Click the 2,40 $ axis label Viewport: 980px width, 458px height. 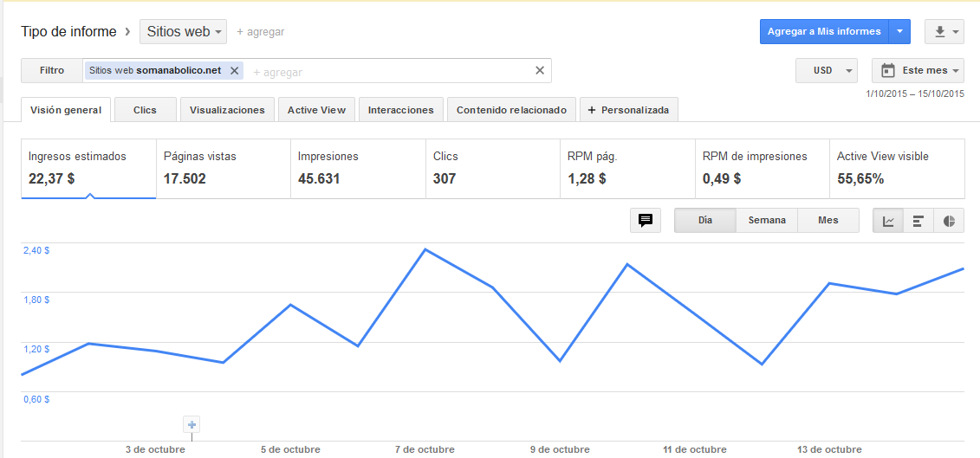36,250
